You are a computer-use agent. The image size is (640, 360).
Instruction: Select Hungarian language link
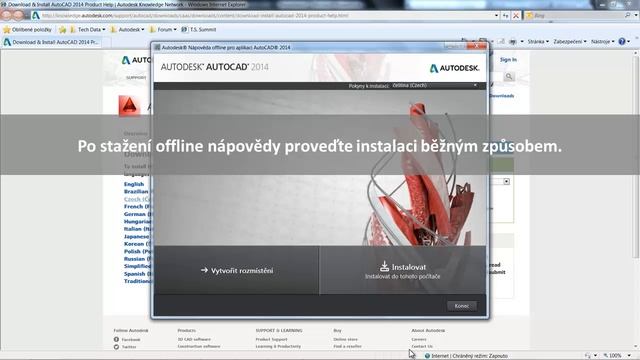[137, 221]
